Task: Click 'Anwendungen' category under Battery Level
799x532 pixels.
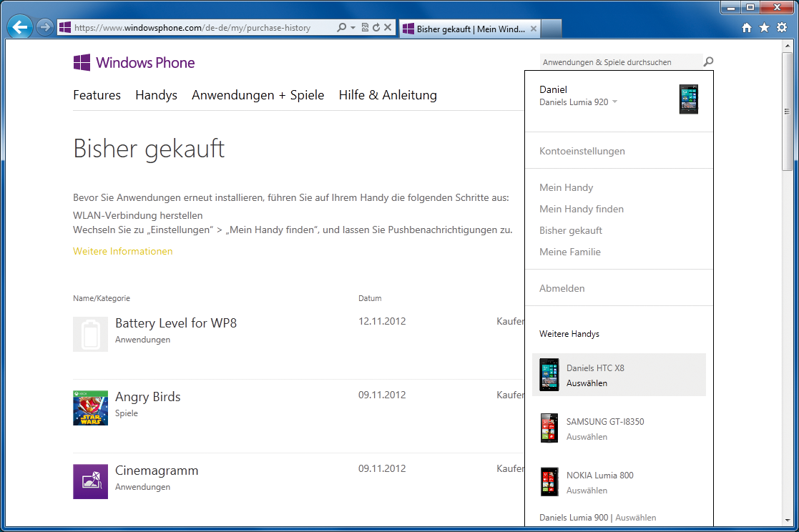Action: [x=142, y=340]
